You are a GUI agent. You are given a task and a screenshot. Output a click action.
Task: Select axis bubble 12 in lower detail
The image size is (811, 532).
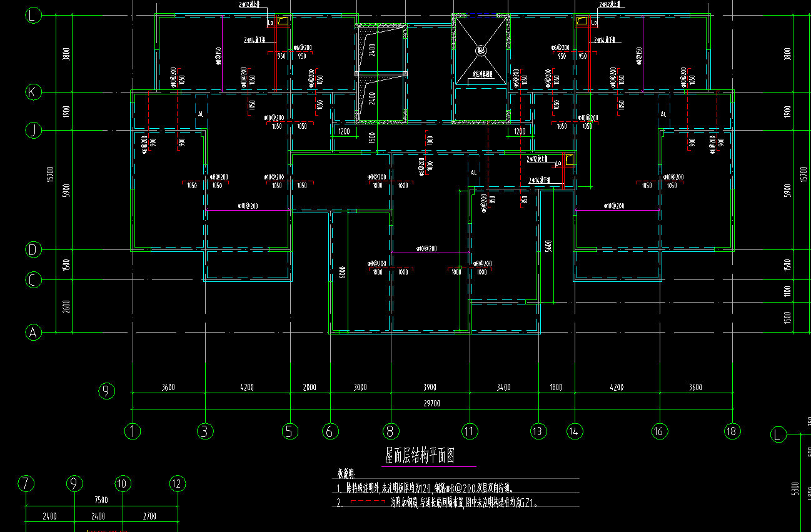tap(178, 483)
